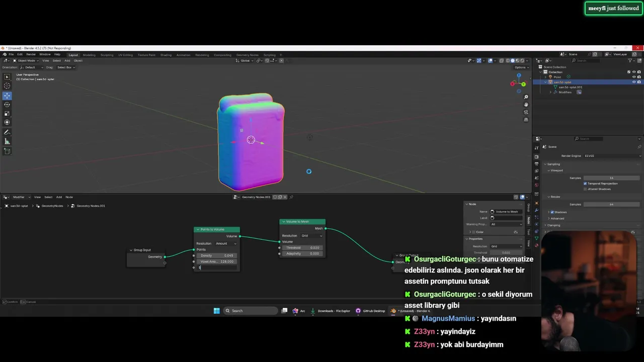The height and width of the screenshot is (362, 644).
Task: Toggle Collection visibility eye icon
Action: point(633,72)
